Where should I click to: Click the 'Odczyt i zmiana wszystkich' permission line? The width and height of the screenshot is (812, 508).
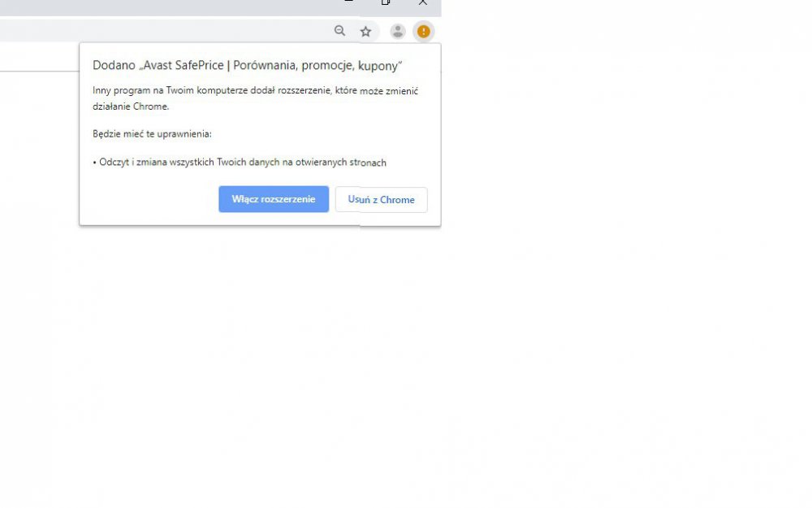[240, 163]
